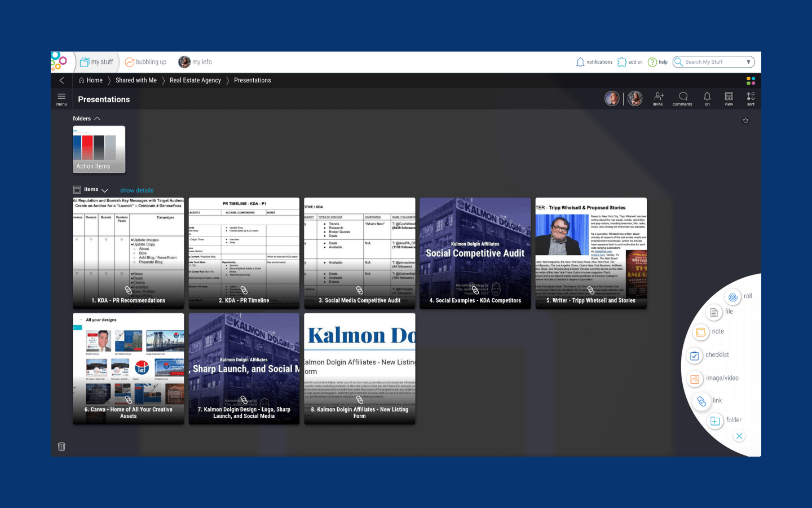The width and height of the screenshot is (812, 508).
Task: Open the sort options
Action: (751, 99)
